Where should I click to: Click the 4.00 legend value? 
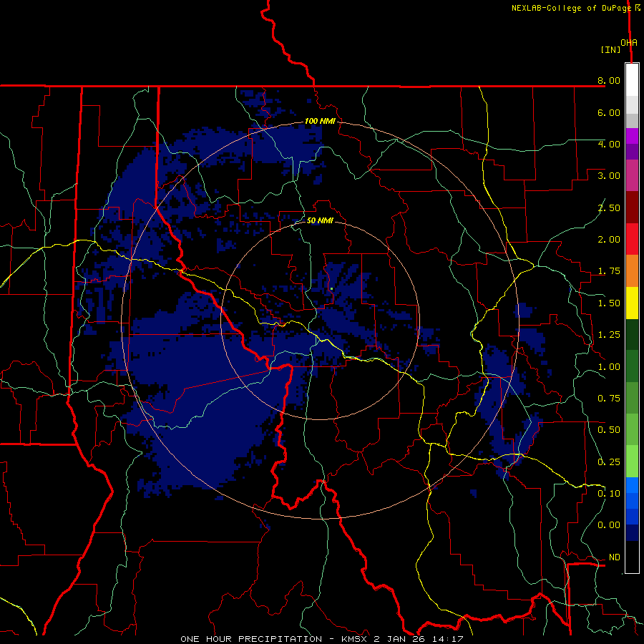(x=609, y=144)
